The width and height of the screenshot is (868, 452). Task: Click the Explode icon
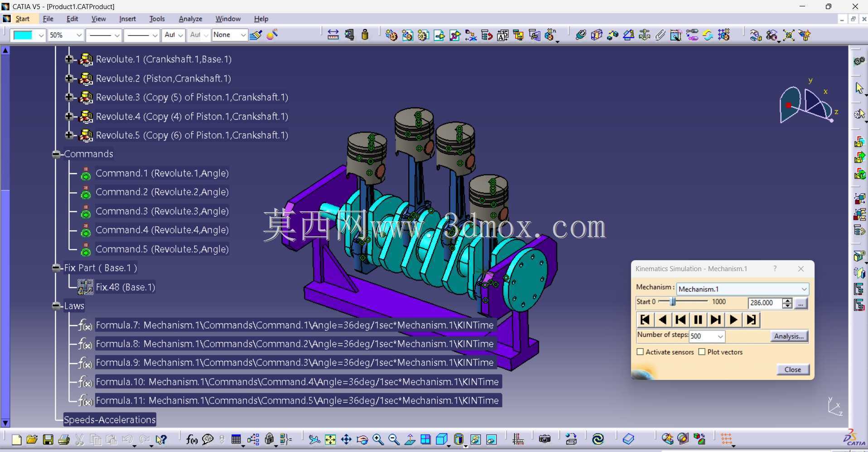(x=789, y=35)
